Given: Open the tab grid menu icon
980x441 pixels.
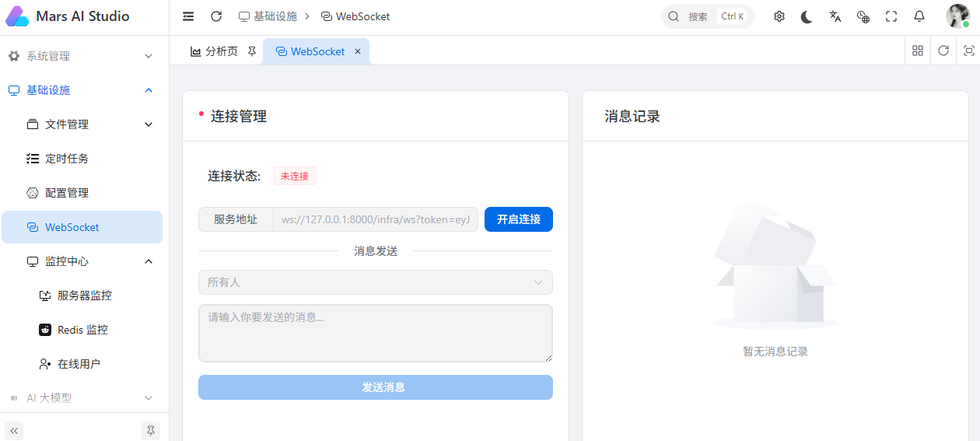Looking at the screenshot, I should [x=918, y=51].
